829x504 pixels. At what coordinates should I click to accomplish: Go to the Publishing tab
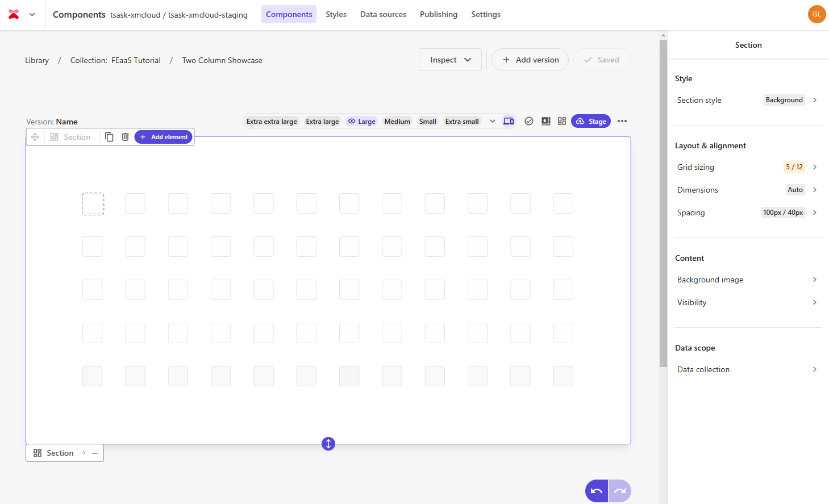coord(438,14)
